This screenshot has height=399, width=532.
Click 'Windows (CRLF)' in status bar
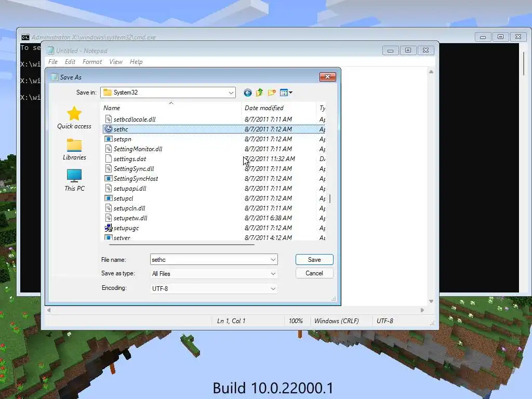click(336, 321)
